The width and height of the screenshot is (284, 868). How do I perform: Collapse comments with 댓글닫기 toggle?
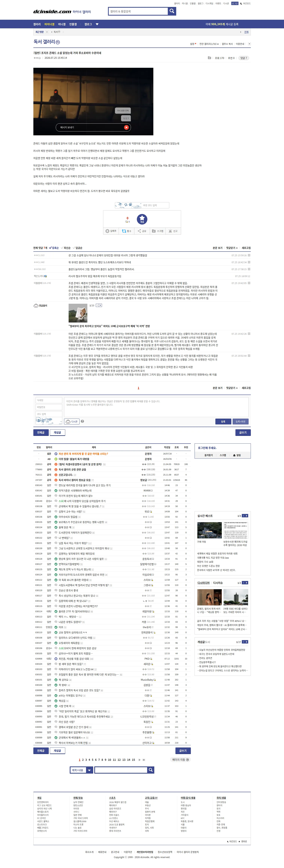(232, 248)
